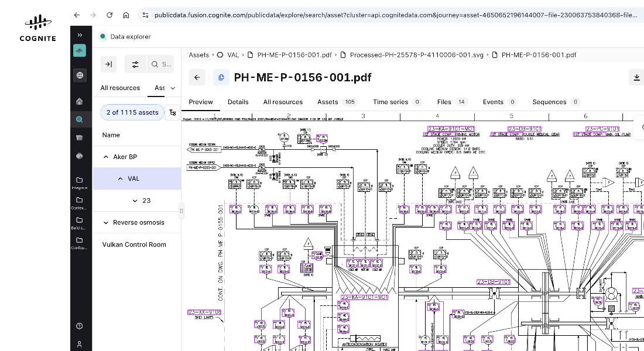644x351 pixels.
Task: Switch to the Details tab
Action: click(238, 102)
